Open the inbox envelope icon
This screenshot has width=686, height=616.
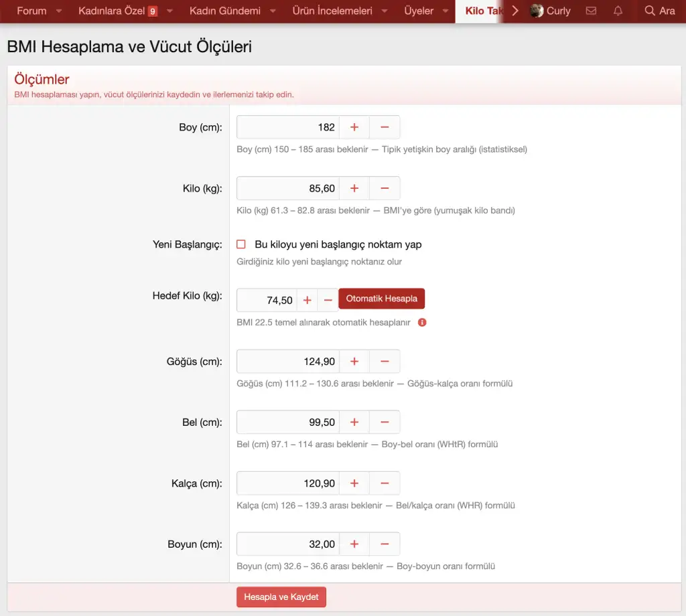click(x=591, y=11)
